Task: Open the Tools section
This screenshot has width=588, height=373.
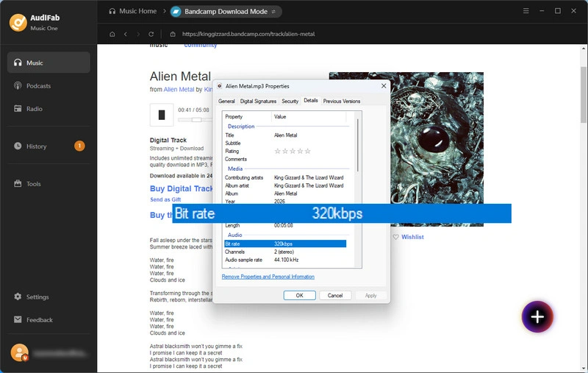Action: pos(49,183)
